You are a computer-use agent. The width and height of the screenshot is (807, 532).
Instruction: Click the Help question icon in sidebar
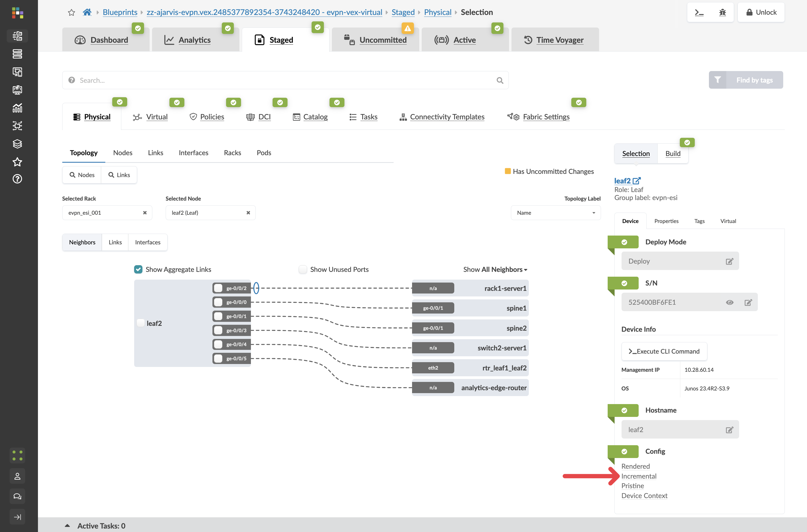17,179
